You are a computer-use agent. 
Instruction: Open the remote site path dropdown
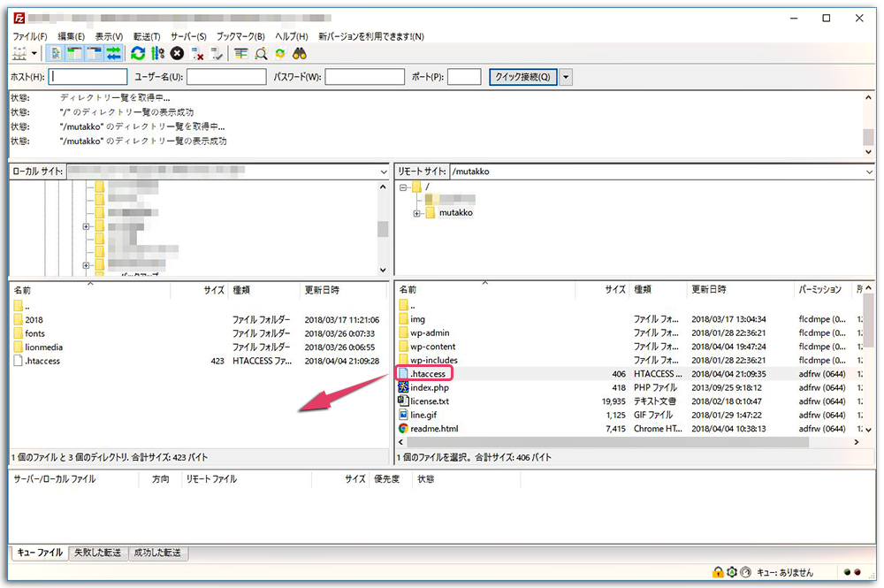[870, 171]
